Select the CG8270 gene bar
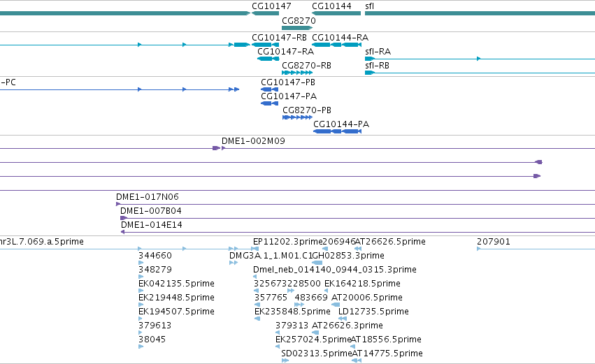This screenshot has height=364, width=595. [297, 28]
